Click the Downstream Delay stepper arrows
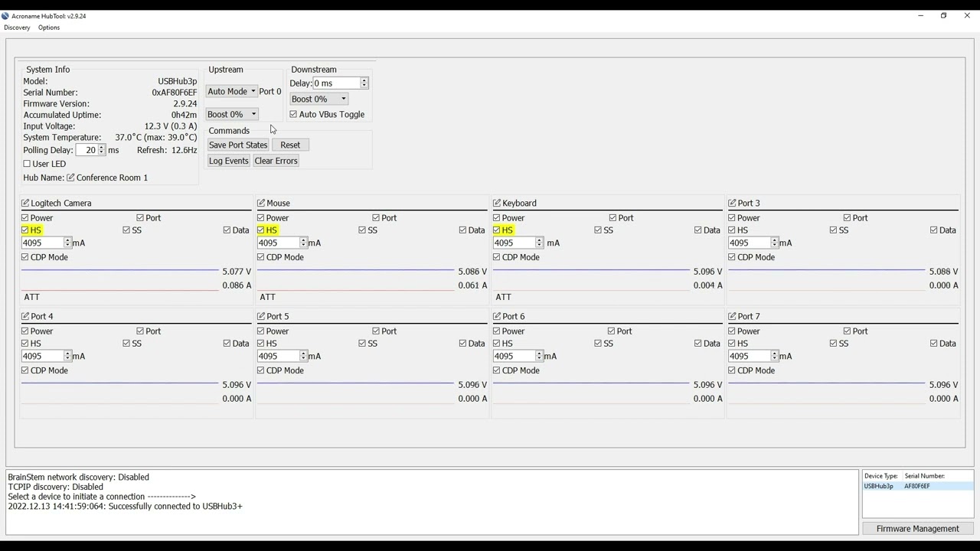 pyautogui.click(x=364, y=83)
